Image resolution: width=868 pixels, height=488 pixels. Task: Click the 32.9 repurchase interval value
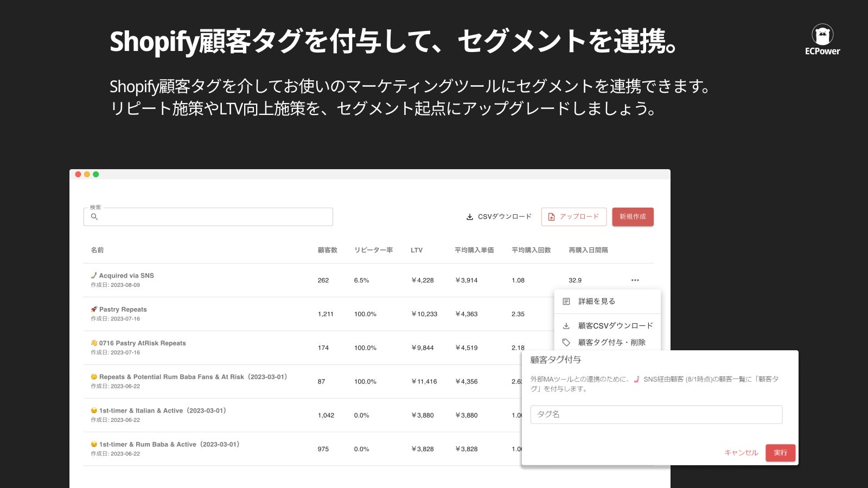(x=575, y=280)
